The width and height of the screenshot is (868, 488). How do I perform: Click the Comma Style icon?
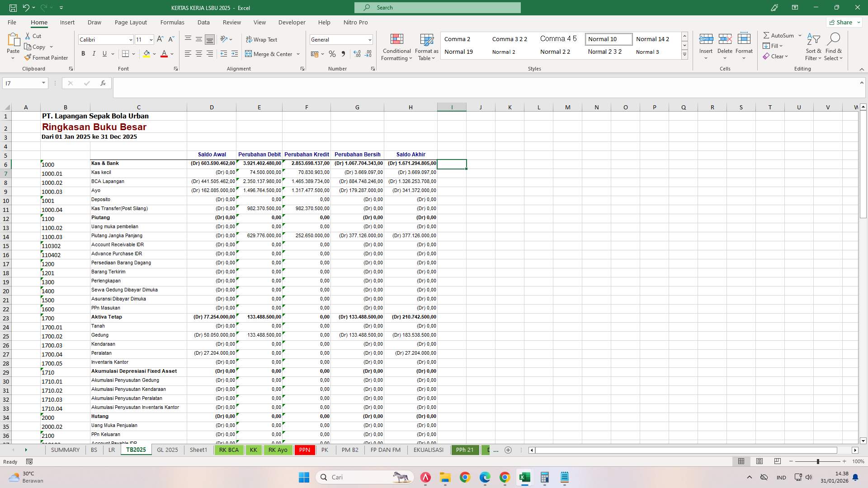pos(343,54)
